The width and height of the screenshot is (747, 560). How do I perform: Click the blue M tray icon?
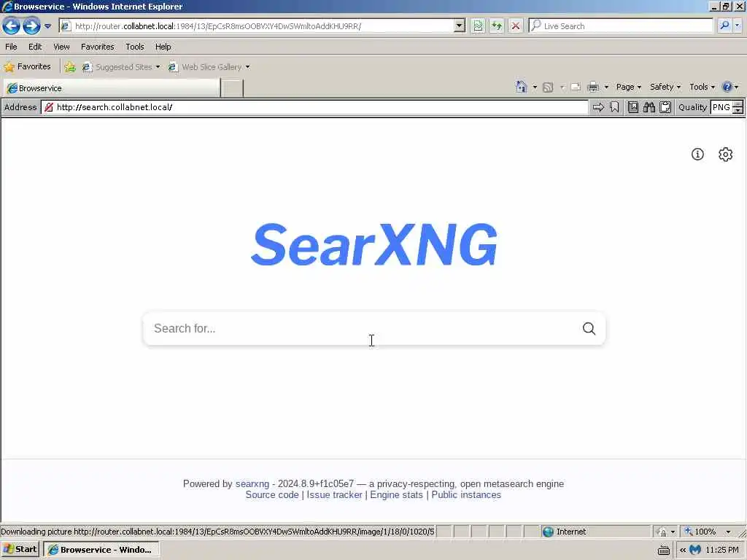point(695,550)
